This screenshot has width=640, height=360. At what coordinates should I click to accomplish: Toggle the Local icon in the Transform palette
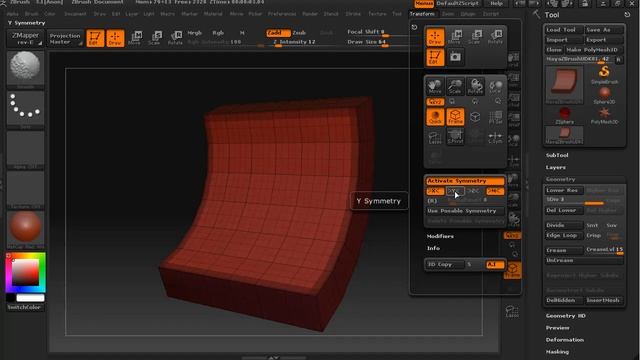[495, 86]
